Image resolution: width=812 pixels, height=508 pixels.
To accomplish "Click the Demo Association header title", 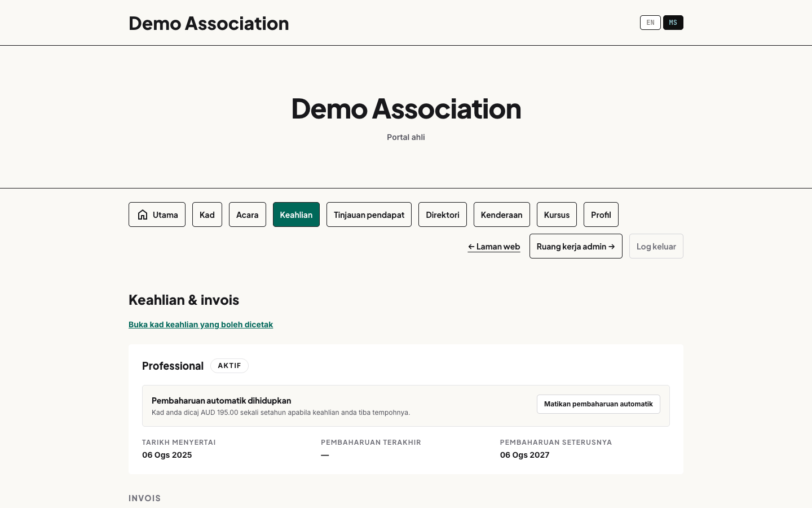I will tap(209, 23).
